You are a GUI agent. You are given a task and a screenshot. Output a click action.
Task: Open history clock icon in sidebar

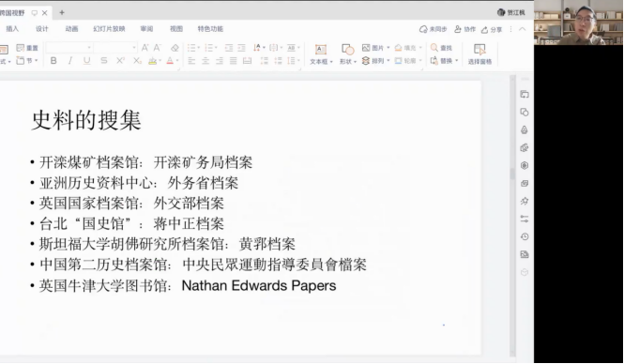pyautogui.click(x=525, y=236)
